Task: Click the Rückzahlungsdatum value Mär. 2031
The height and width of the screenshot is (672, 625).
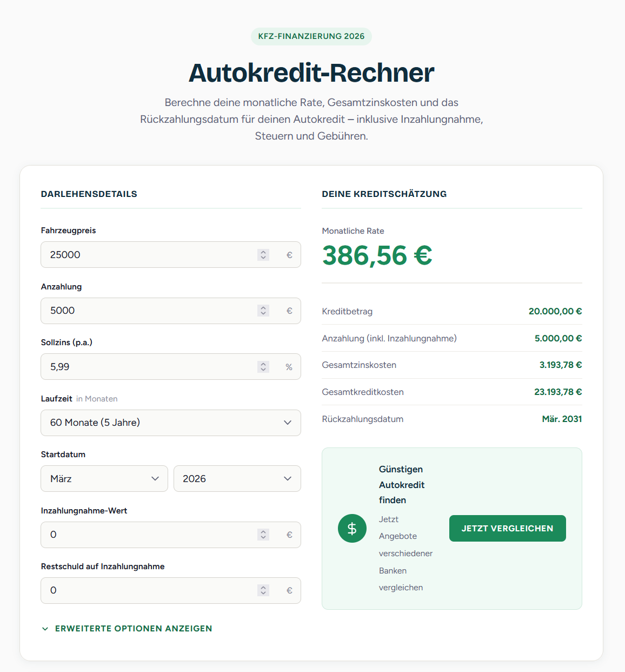Action: [x=562, y=419]
